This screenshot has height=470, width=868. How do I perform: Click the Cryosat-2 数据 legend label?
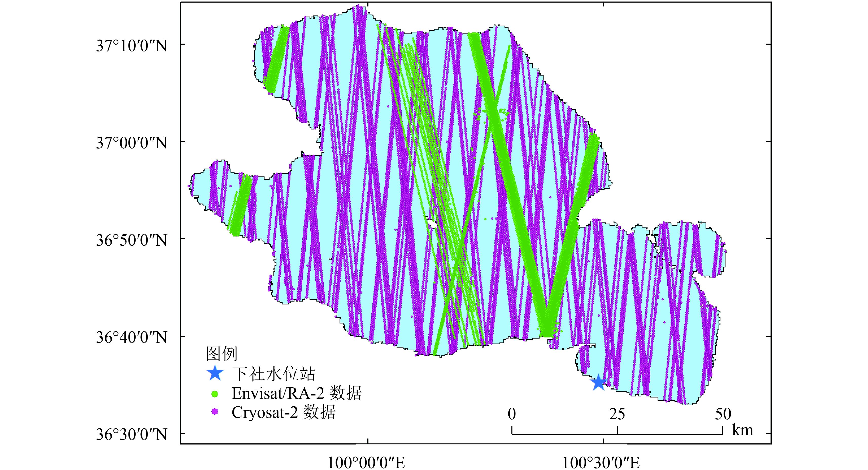click(x=283, y=412)
